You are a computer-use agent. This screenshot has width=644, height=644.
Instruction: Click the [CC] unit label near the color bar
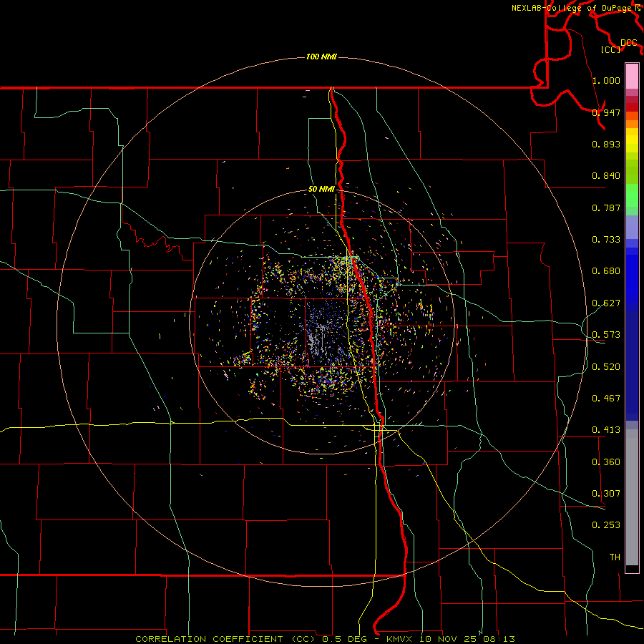tap(611, 49)
